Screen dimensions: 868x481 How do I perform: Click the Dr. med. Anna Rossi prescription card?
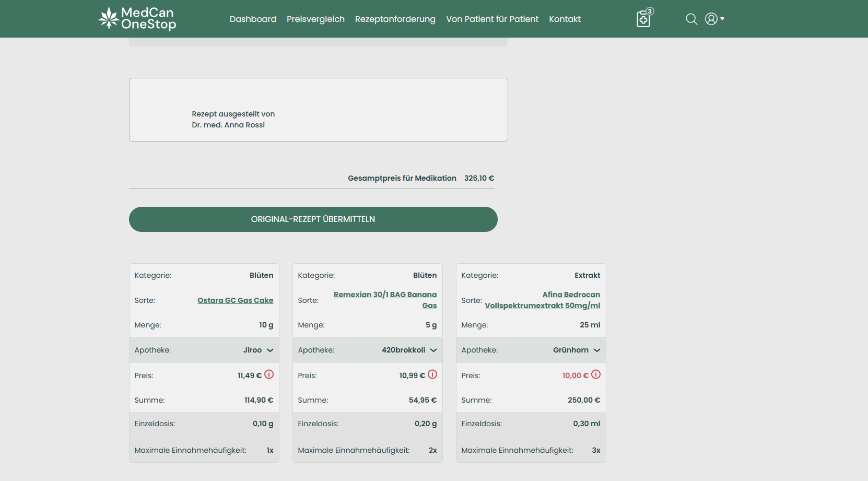tap(318, 110)
